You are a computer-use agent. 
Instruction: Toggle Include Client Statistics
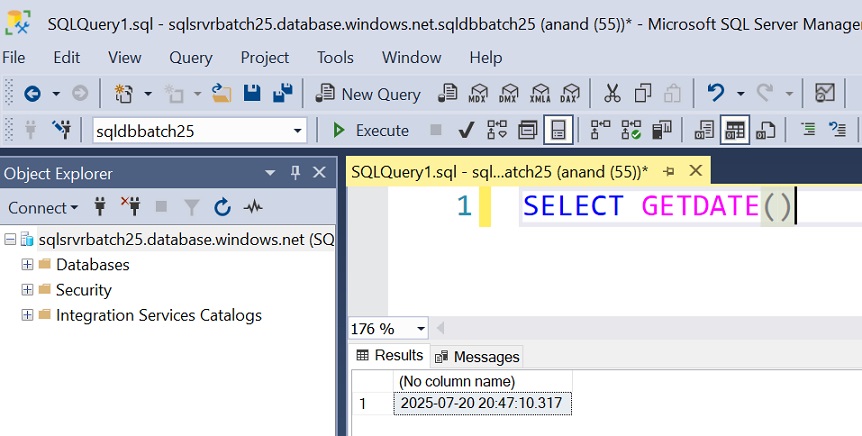coord(661,130)
